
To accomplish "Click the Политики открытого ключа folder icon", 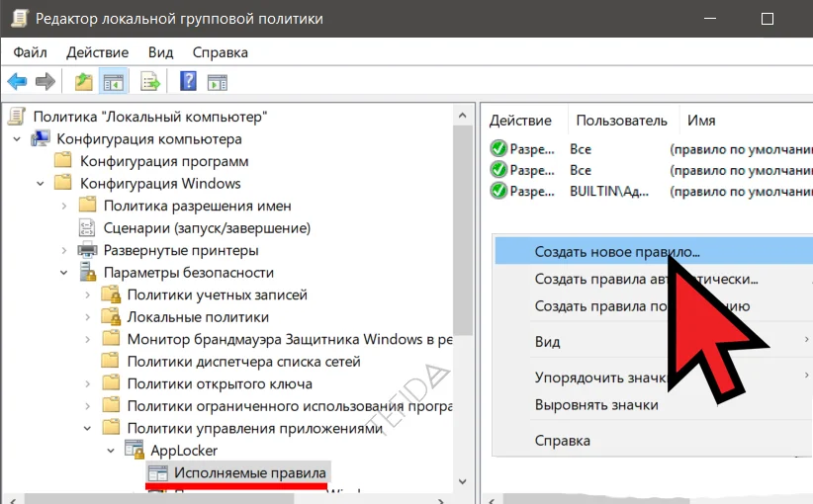I will pos(111,382).
